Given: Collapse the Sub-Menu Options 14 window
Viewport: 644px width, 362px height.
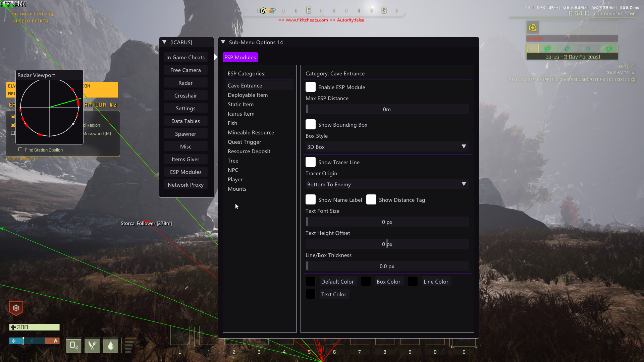Looking at the screenshot, I should [223, 42].
